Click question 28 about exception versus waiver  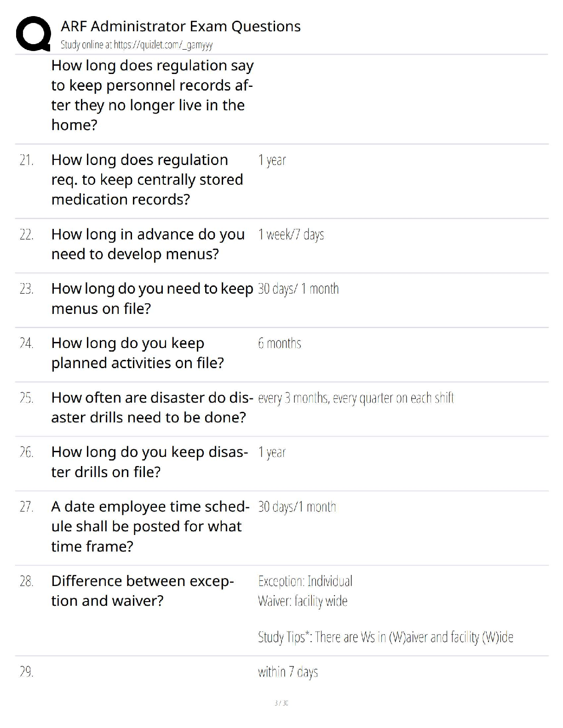pyautogui.click(x=143, y=591)
